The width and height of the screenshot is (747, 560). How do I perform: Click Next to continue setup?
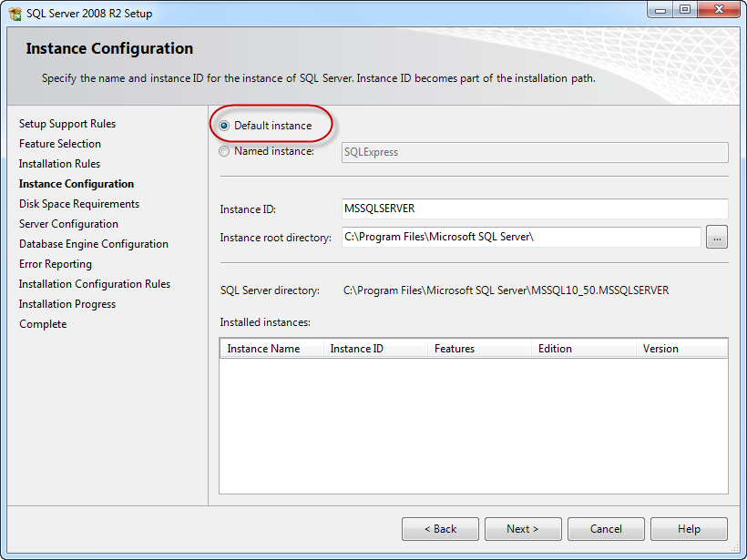tap(523, 529)
